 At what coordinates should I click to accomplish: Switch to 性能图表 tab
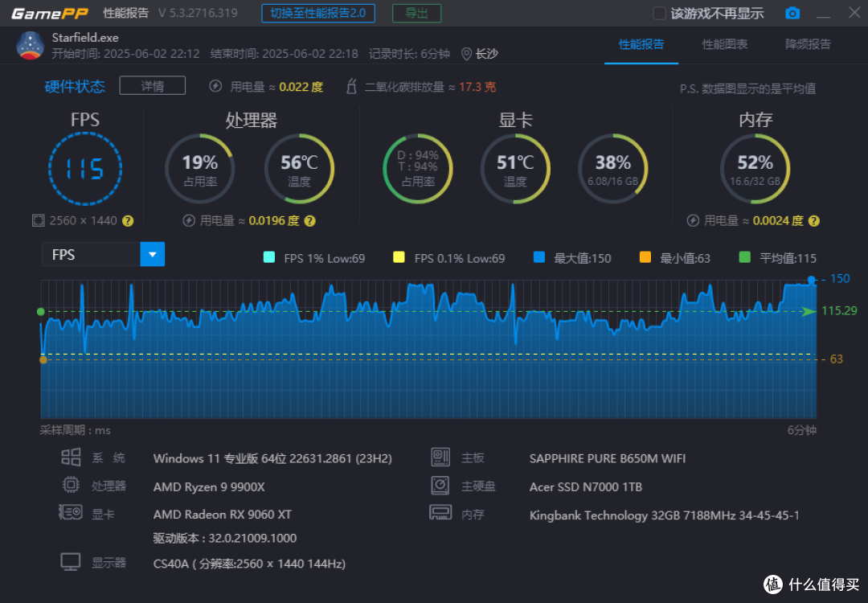tap(725, 44)
